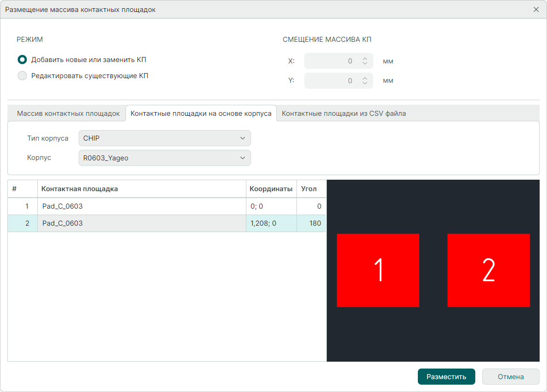Click the Y offset stepper arrows
The width and height of the screenshot is (547, 392).
365,81
